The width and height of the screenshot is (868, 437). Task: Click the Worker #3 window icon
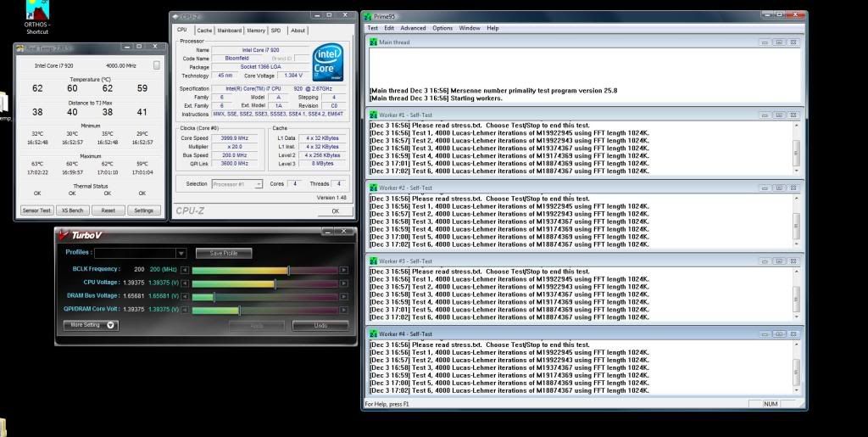click(374, 261)
